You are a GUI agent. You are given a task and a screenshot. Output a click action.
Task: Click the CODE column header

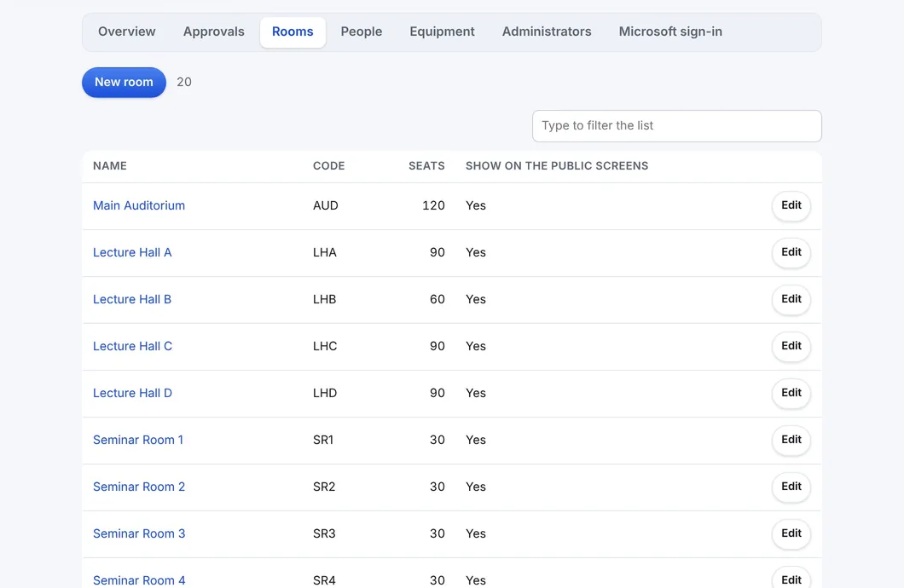pyautogui.click(x=328, y=166)
